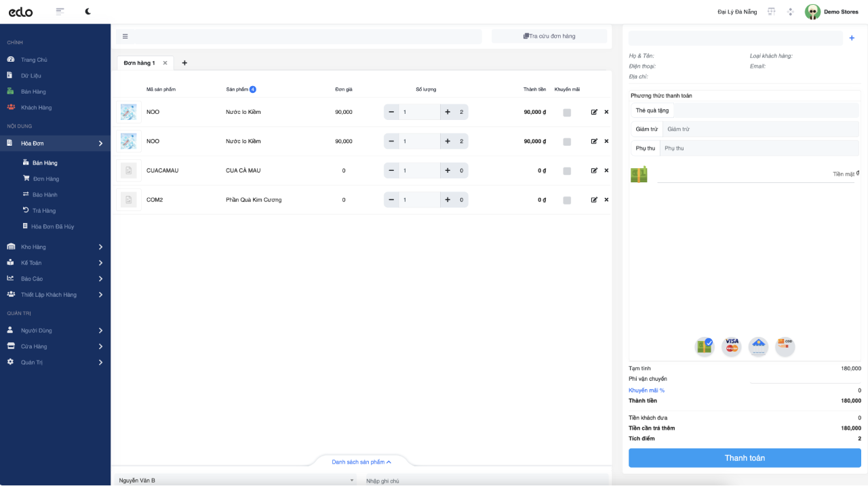Increase quantity of Phần Quà Kim Cương
This screenshot has width=868, height=488.
point(448,200)
